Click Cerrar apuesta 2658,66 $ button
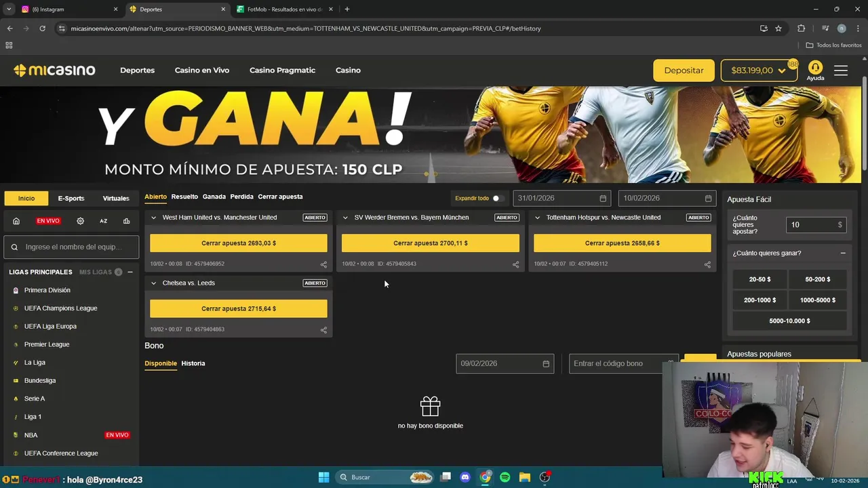 click(623, 243)
